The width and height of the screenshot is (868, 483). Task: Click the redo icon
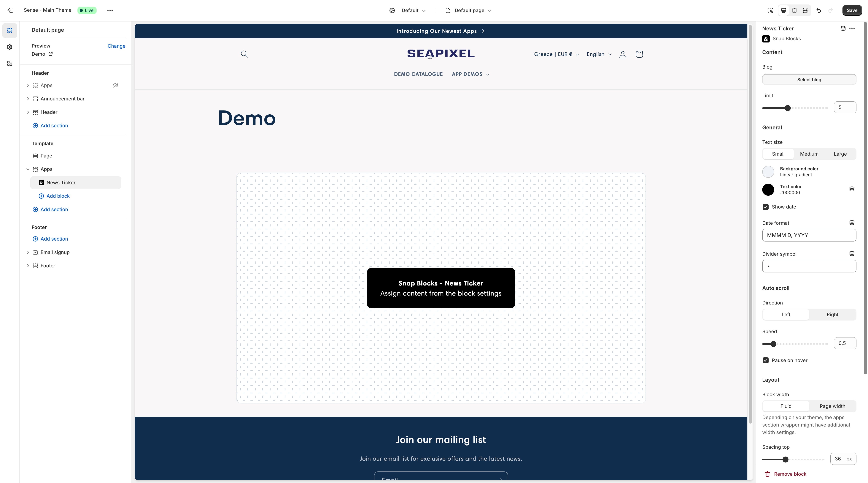831,10
